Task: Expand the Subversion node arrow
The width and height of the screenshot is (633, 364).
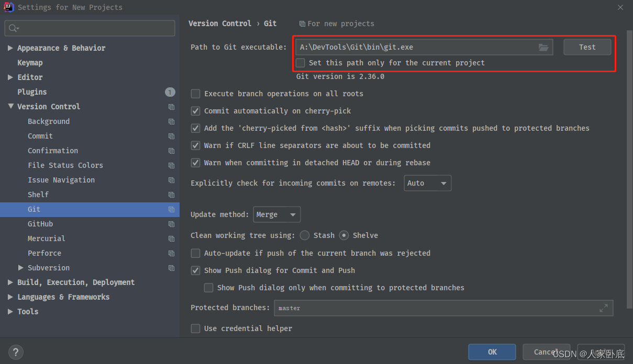Action: [21, 268]
